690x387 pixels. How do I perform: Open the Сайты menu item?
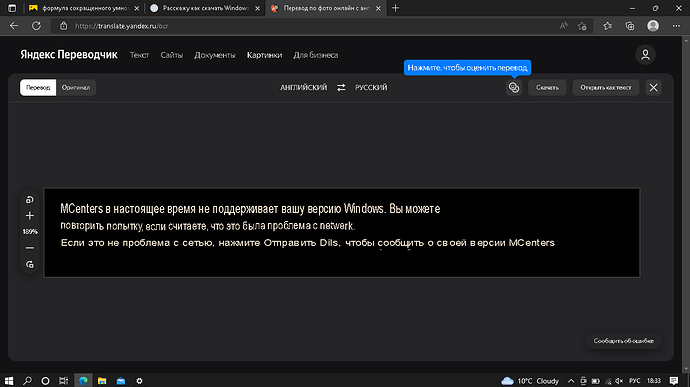click(171, 55)
